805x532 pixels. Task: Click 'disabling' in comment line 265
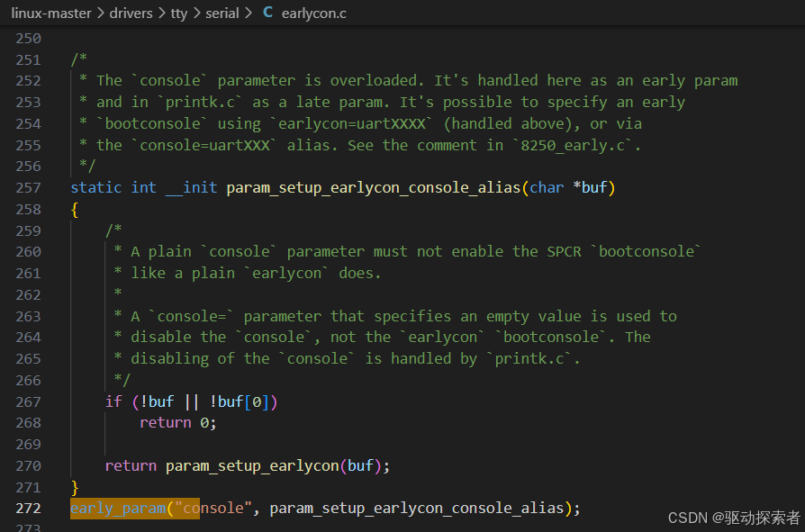[x=170, y=359]
